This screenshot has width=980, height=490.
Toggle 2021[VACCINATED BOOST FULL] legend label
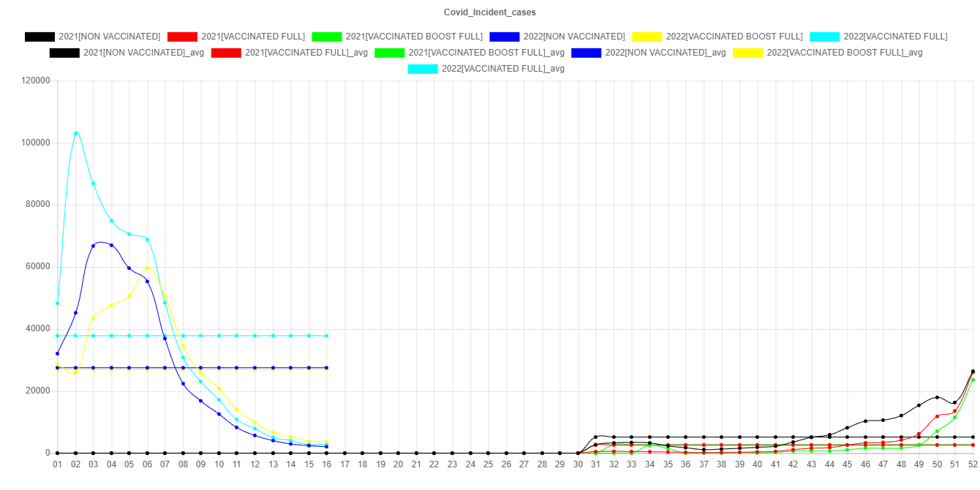414,37
